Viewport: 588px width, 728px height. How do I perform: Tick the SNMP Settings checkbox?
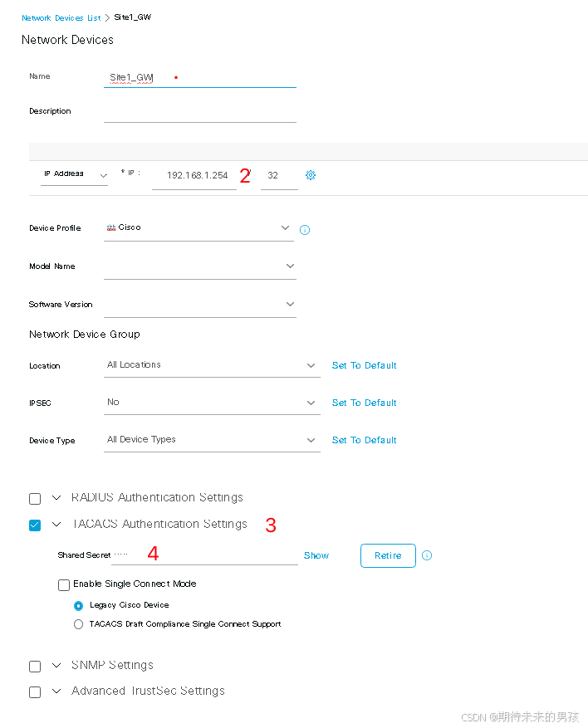coord(35,666)
